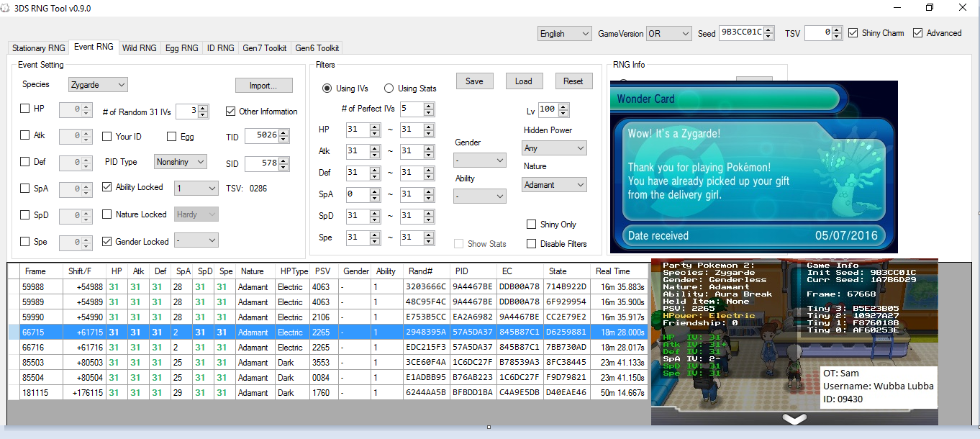Screen dimensions: 980x439
Task: Select the Egg RNG tab
Action: (x=181, y=48)
